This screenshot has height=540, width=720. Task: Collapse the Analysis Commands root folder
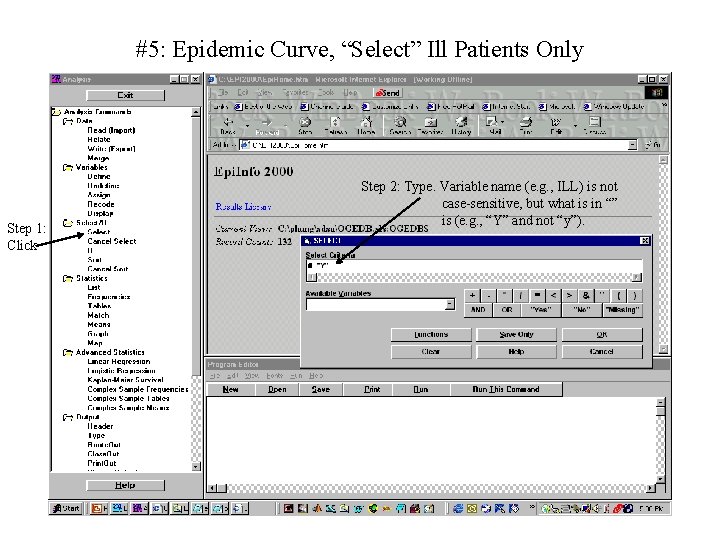click(56, 112)
